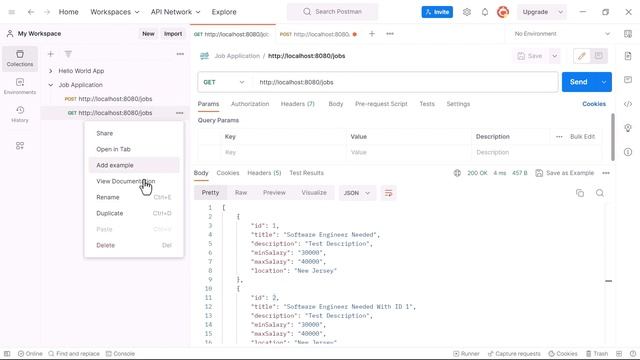Switch to the Authorization tab

(250, 104)
